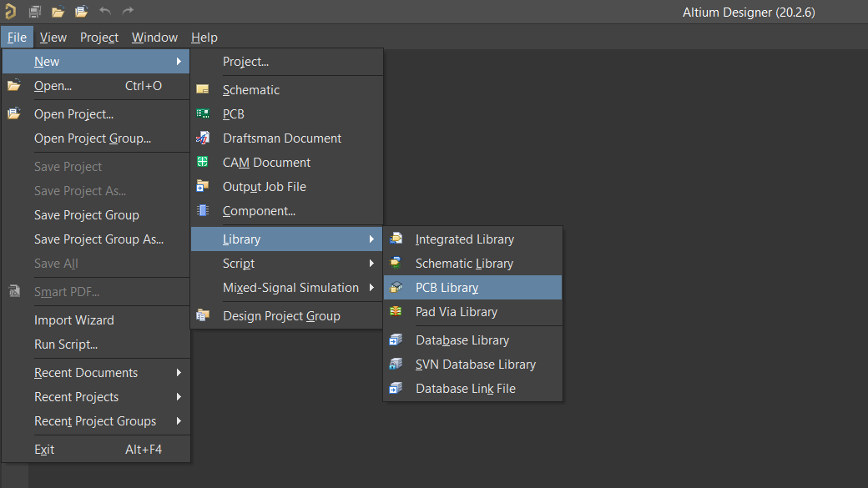This screenshot has height=488, width=868.
Task: Click the PCB Library icon in the submenu
Action: [x=396, y=288]
